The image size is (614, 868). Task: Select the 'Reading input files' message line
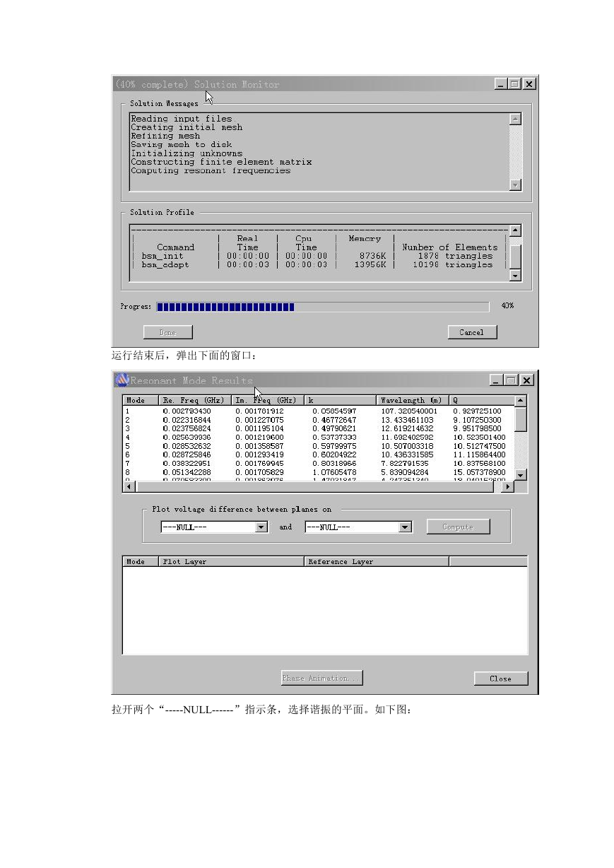(x=182, y=119)
